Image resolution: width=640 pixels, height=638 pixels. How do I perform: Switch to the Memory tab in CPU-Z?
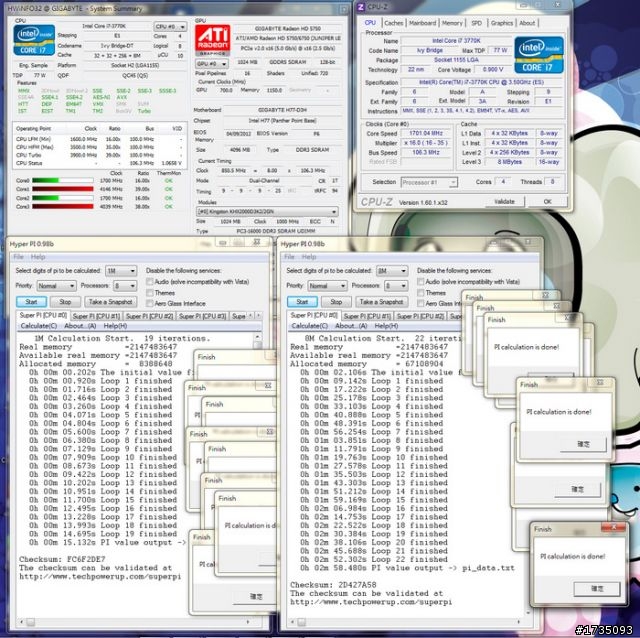452,23
